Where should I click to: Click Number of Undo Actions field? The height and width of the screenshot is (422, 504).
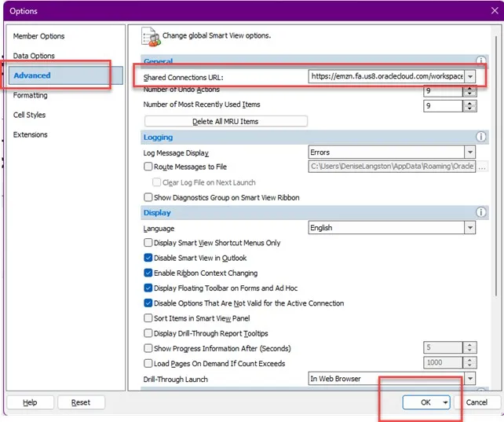pos(444,91)
